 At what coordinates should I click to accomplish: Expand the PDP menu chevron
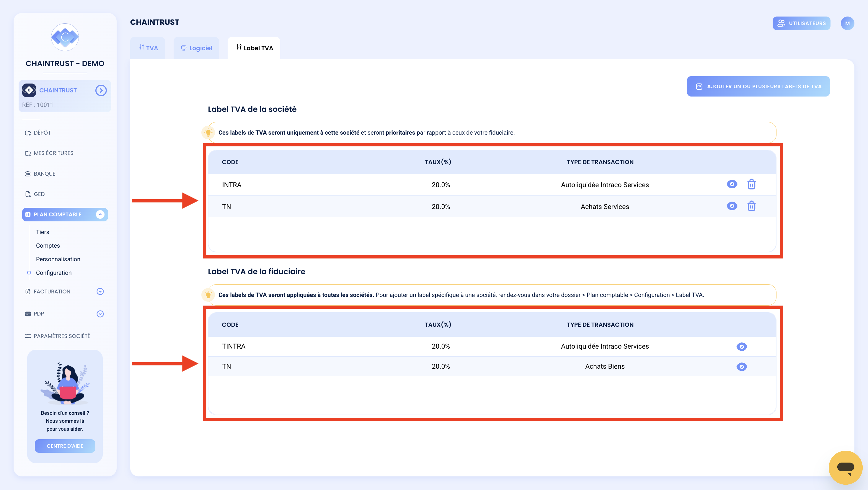coord(100,314)
